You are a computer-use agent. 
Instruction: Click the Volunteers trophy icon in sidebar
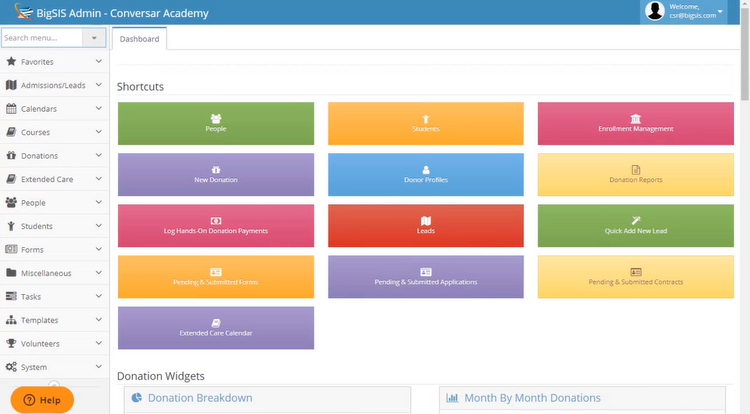click(x=11, y=344)
